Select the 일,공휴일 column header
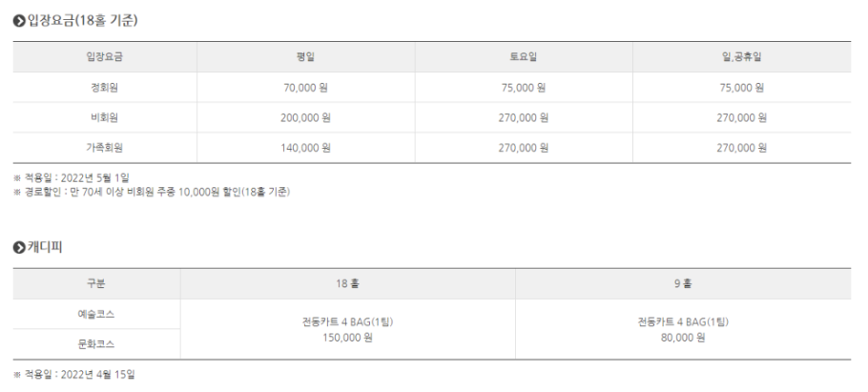This screenshot has height=392, width=868. coord(742,57)
